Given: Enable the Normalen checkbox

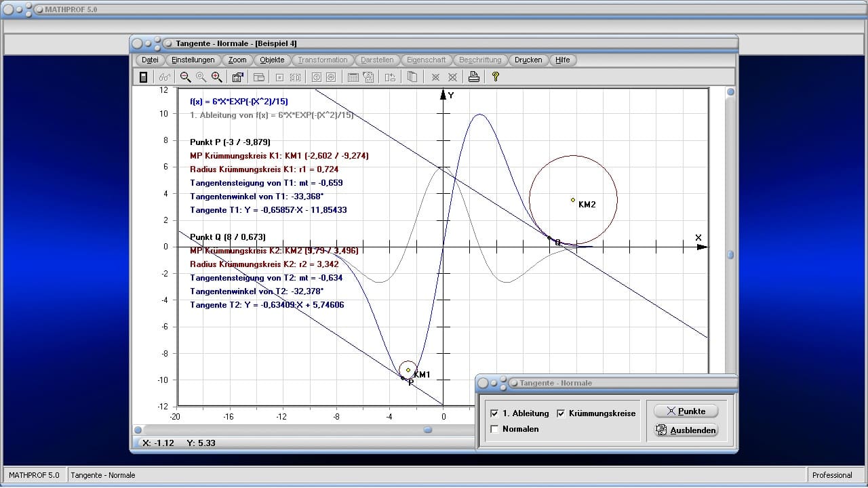Looking at the screenshot, I should point(494,429).
